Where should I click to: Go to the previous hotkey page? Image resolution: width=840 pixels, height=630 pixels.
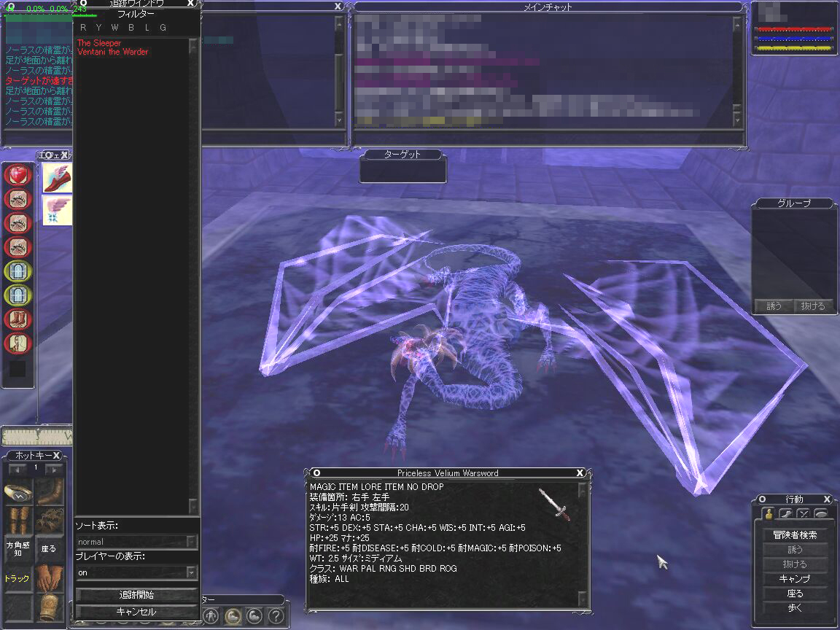coord(17,470)
